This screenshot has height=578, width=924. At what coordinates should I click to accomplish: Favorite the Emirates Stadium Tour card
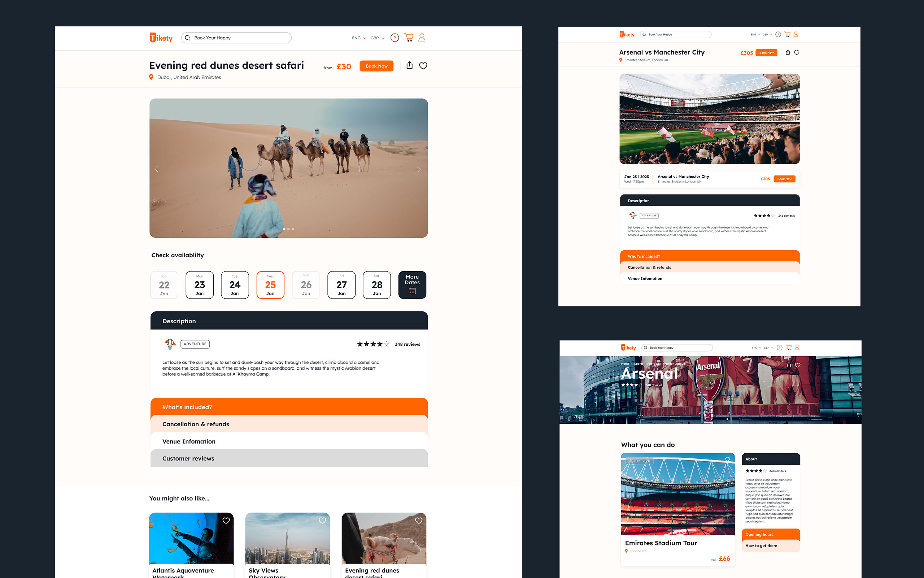[727, 460]
